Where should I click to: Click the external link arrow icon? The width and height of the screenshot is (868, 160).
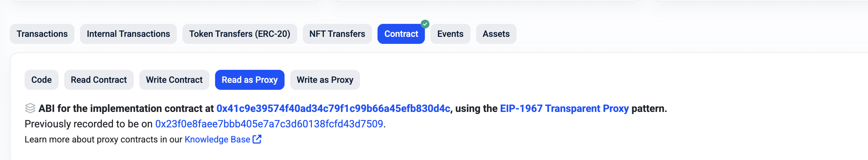(x=257, y=139)
